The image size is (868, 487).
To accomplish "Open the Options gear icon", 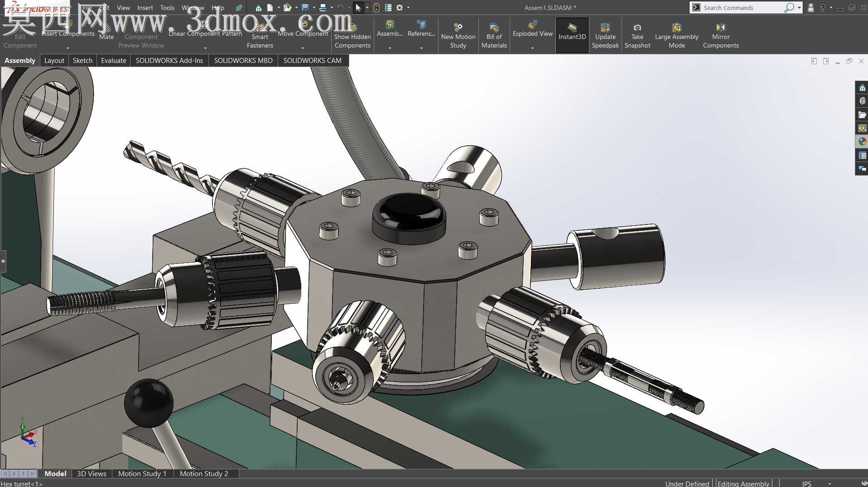I will coord(400,8).
